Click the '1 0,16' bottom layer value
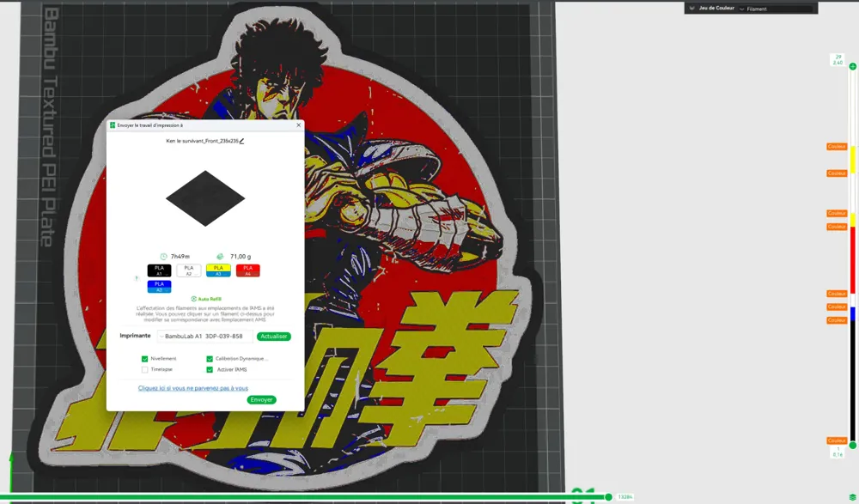 coord(838,452)
